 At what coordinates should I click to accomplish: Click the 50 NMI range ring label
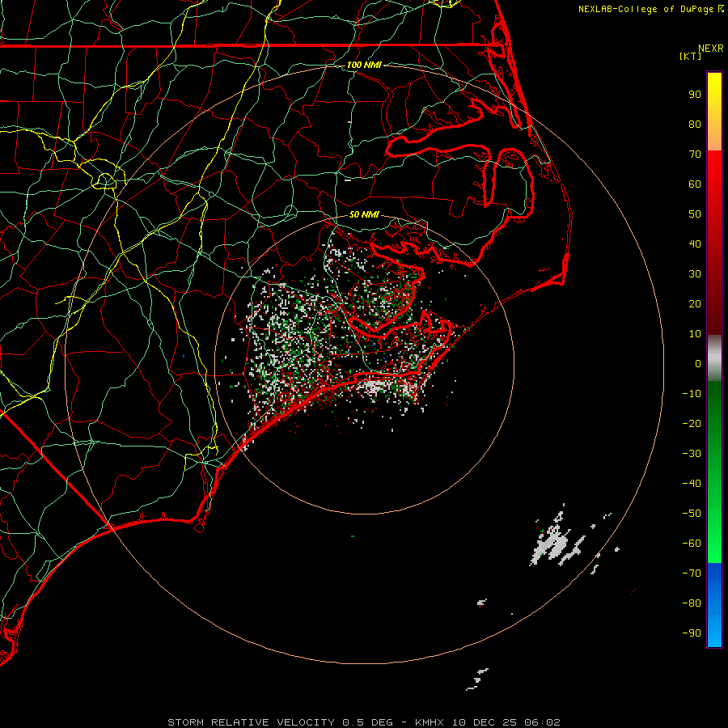pos(364,215)
